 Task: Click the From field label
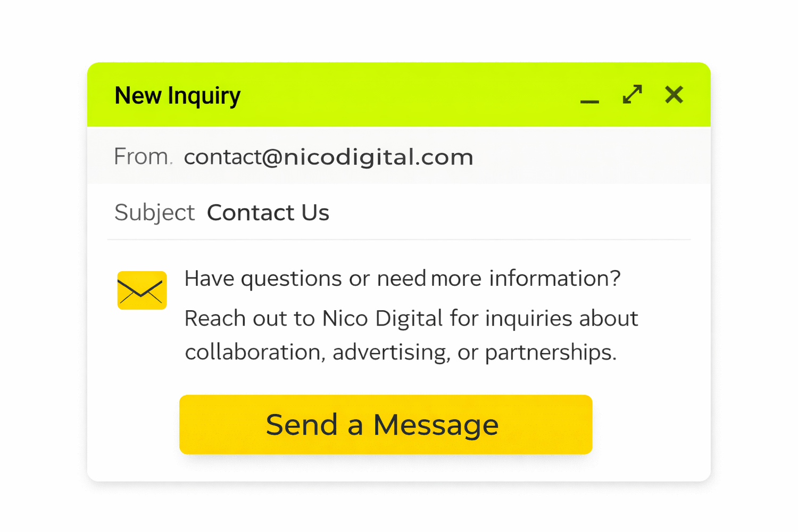142,157
